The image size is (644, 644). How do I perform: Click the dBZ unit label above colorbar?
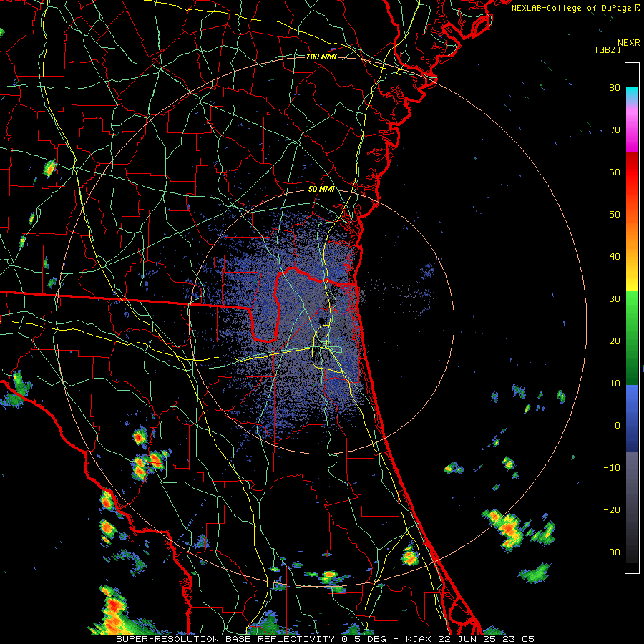(608, 49)
